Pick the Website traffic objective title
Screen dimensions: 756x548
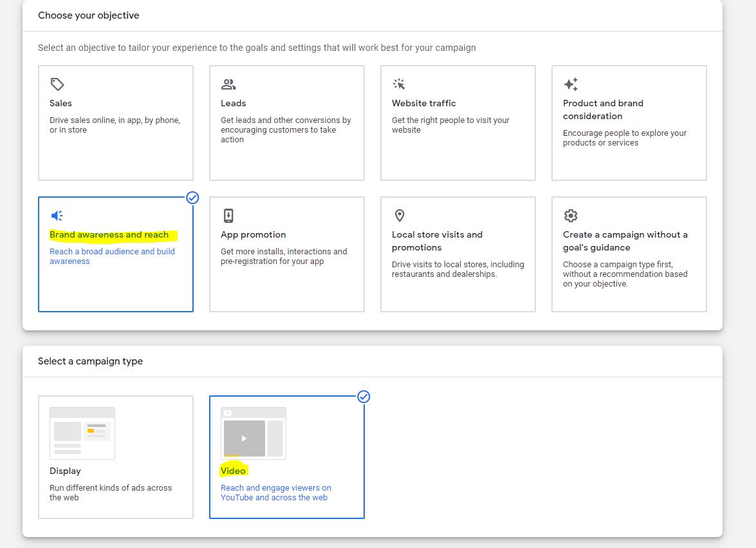[x=424, y=103]
